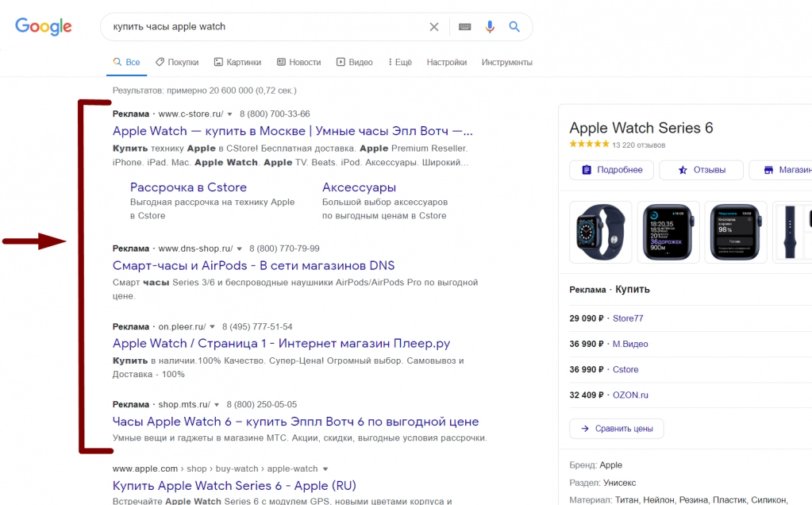Open the 'Аксессуары' sitelink
The image size is (812, 505).
[x=359, y=187]
